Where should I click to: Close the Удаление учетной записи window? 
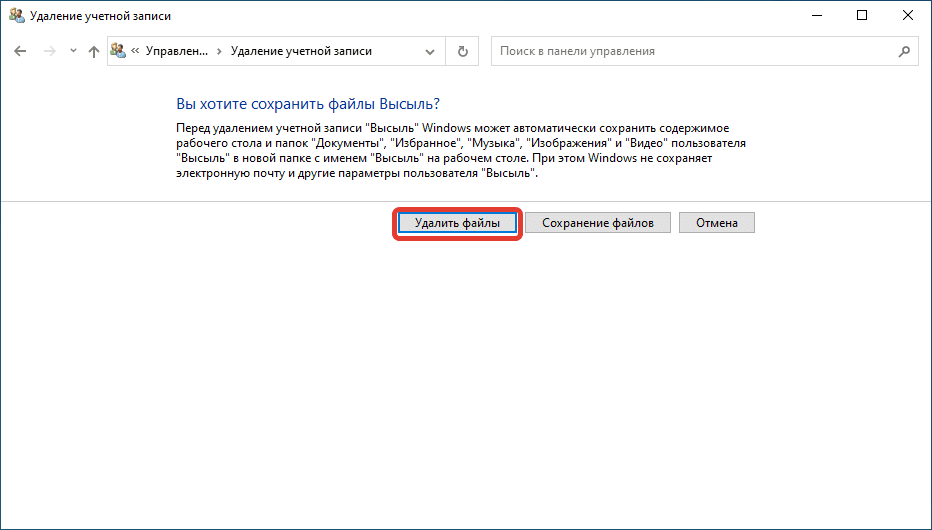point(908,15)
